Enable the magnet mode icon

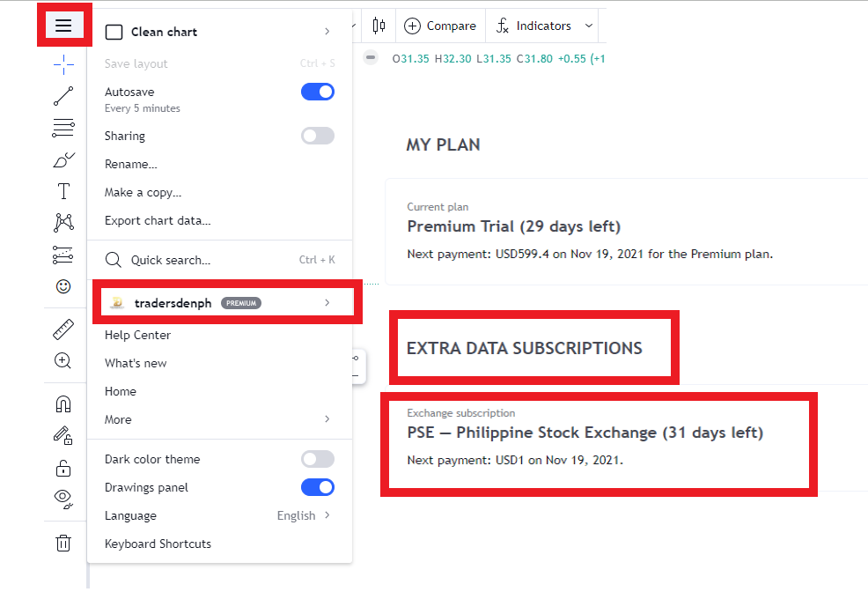(63, 403)
